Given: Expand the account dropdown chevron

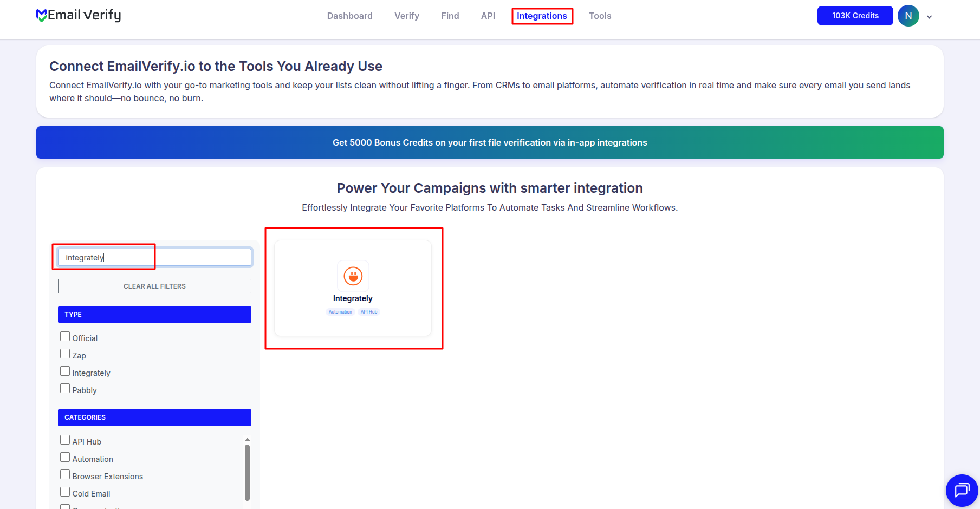Looking at the screenshot, I should (x=929, y=17).
